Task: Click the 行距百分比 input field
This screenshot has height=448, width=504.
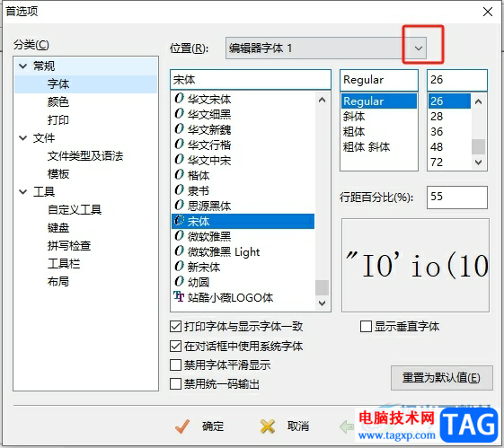Action: pos(456,197)
